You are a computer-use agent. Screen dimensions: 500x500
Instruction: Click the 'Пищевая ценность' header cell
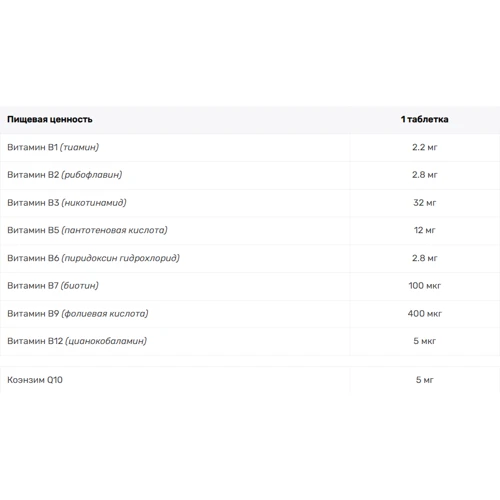point(50,119)
